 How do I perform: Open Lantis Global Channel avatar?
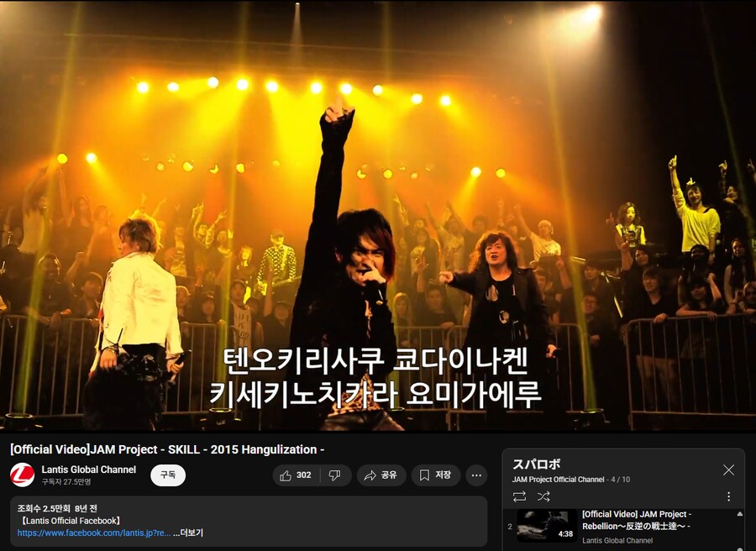click(22, 475)
